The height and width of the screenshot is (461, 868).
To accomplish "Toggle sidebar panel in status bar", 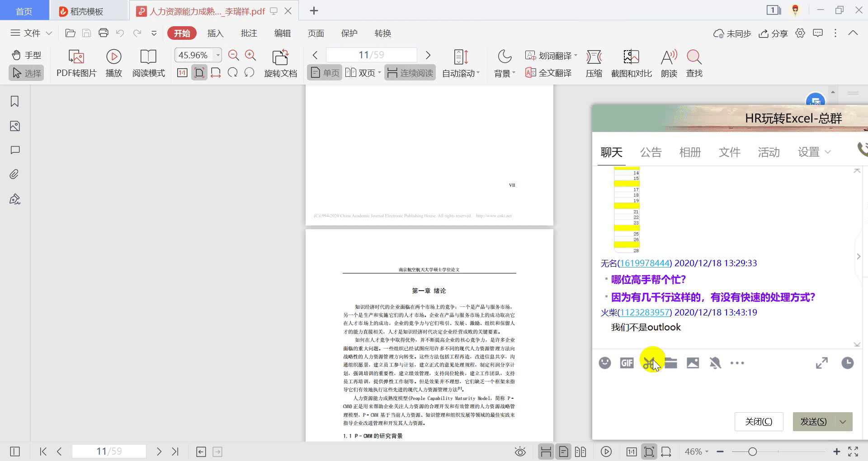I will [15, 452].
